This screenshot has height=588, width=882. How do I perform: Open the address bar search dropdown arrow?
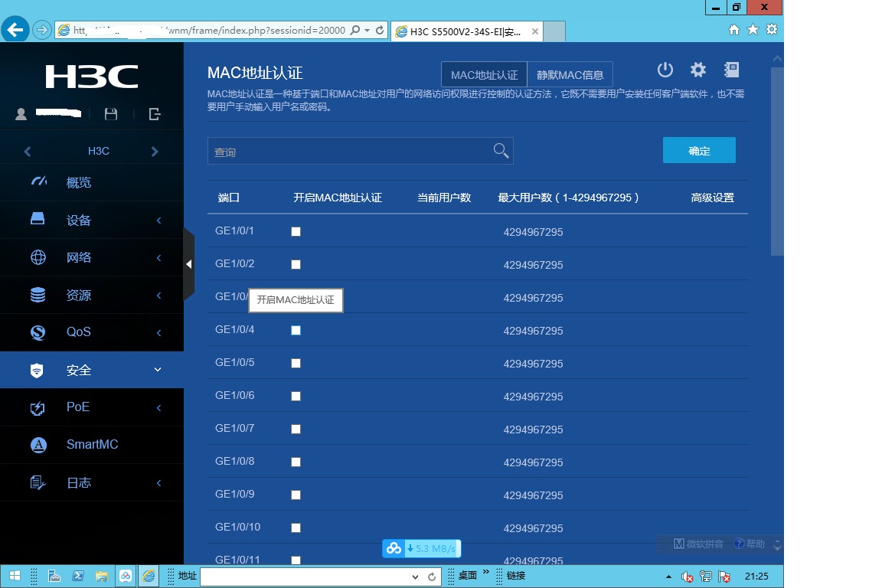[367, 30]
